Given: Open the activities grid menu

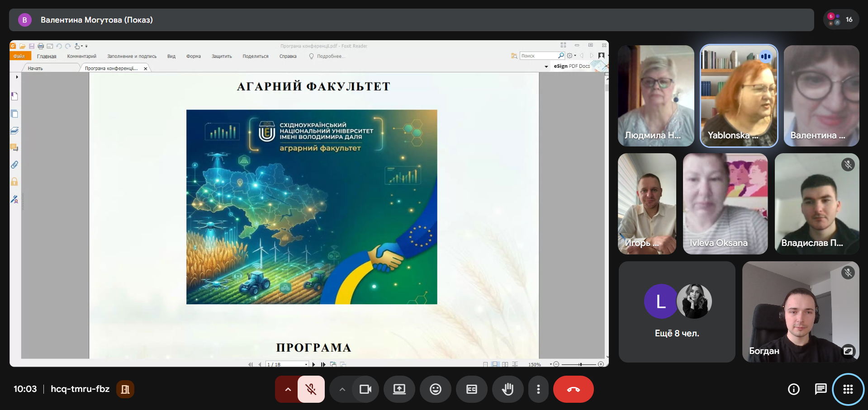Looking at the screenshot, I should tap(848, 389).
